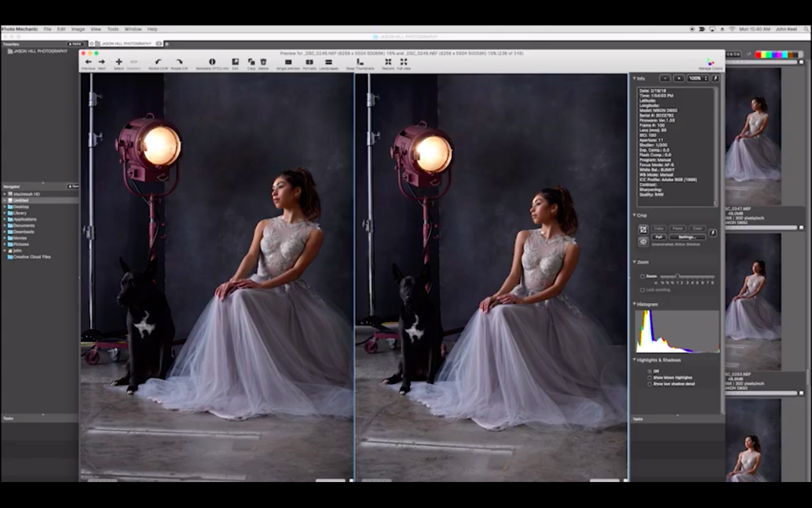Enable the Zoom checkbox
This screenshot has width=812, height=508.
(x=642, y=277)
